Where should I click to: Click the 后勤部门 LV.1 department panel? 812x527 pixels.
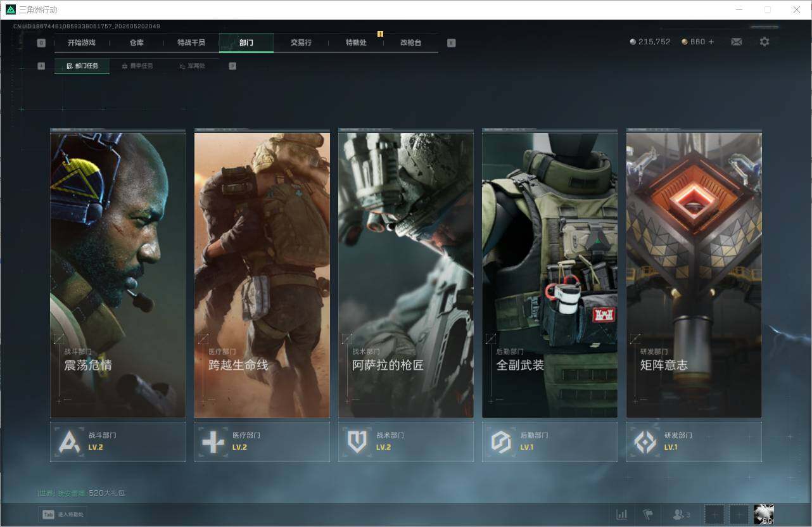click(550, 441)
